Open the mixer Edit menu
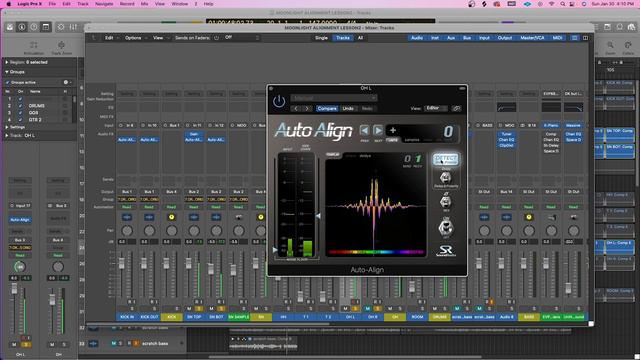This screenshot has height=360, width=640. coord(109,38)
